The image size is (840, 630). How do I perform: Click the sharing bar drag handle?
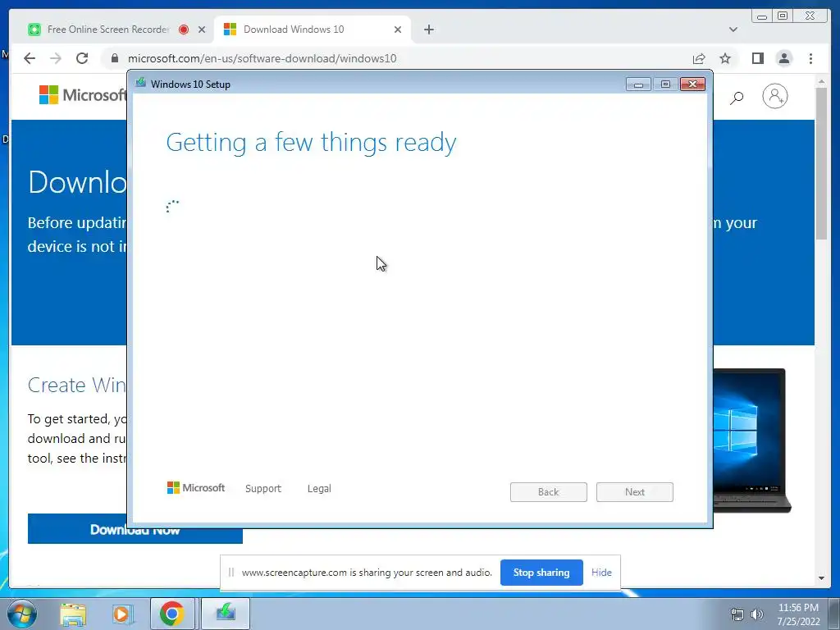click(x=231, y=572)
